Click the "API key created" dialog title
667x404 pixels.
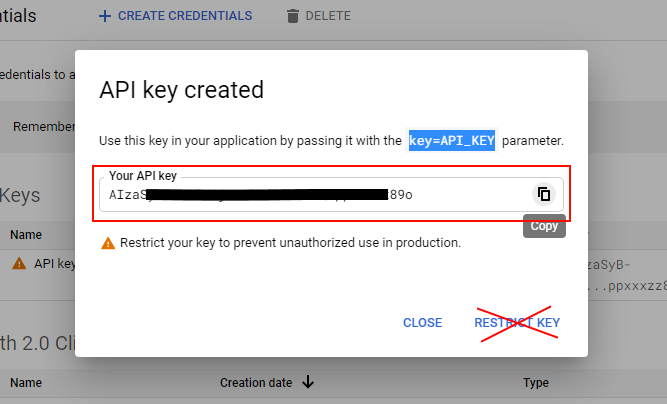(x=181, y=90)
